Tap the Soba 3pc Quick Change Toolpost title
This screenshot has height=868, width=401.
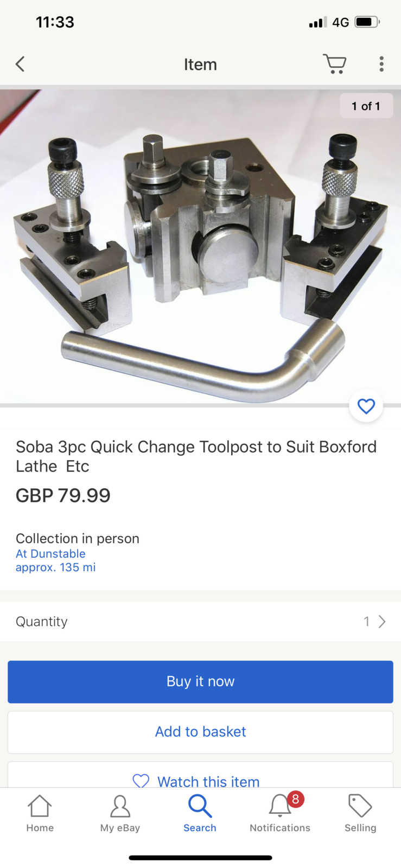(x=196, y=456)
